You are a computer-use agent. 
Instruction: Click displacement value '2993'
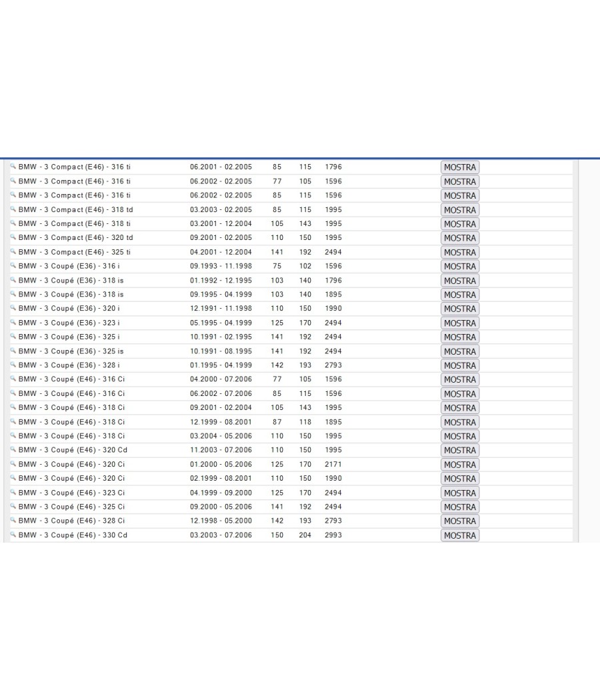click(x=333, y=535)
